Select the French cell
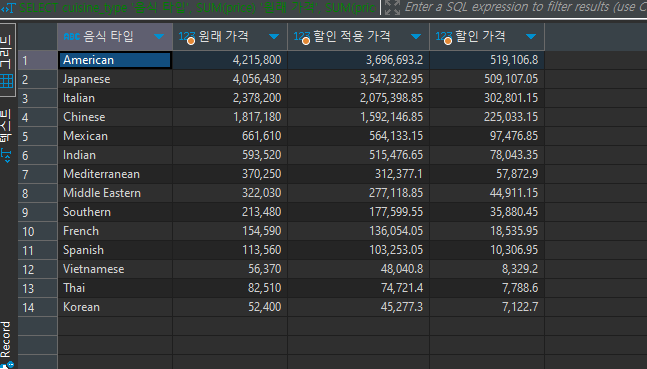The height and width of the screenshot is (369, 647). [x=115, y=231]
